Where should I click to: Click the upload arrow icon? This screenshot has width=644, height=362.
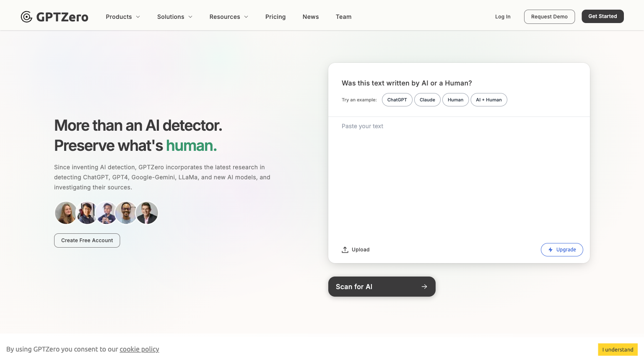coord(345,250)
